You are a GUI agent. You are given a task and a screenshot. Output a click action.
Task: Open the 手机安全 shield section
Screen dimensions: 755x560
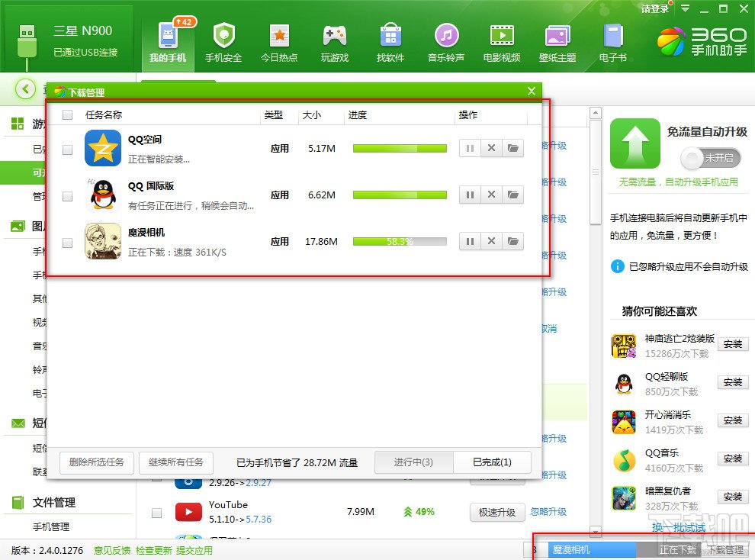223,43
